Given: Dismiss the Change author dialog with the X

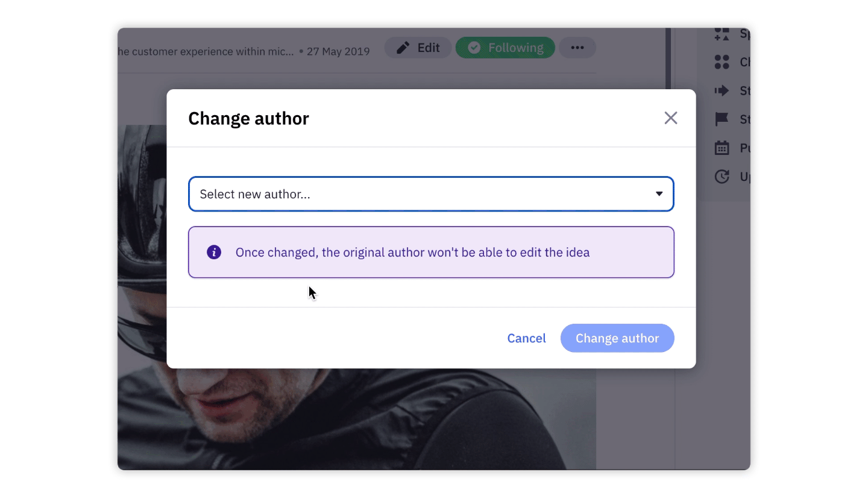Looking at the screenshot, I should click(x=670, y=118).
